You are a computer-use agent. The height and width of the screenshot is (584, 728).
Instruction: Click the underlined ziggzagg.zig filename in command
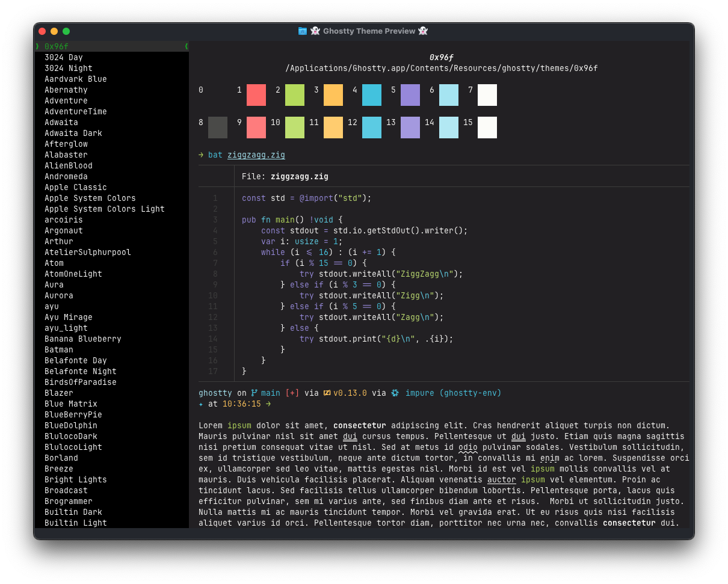pyautogui.click(x=256, y=155)
